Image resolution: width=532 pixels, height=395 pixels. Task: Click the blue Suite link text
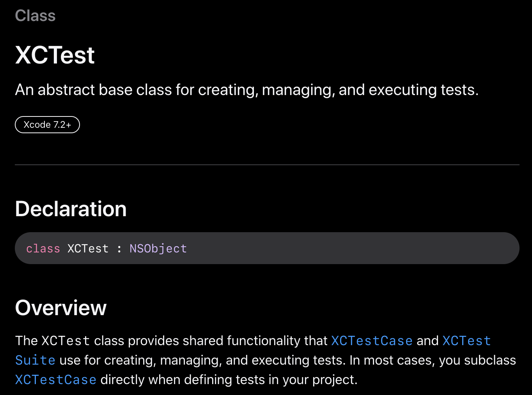tap(35, 360)
